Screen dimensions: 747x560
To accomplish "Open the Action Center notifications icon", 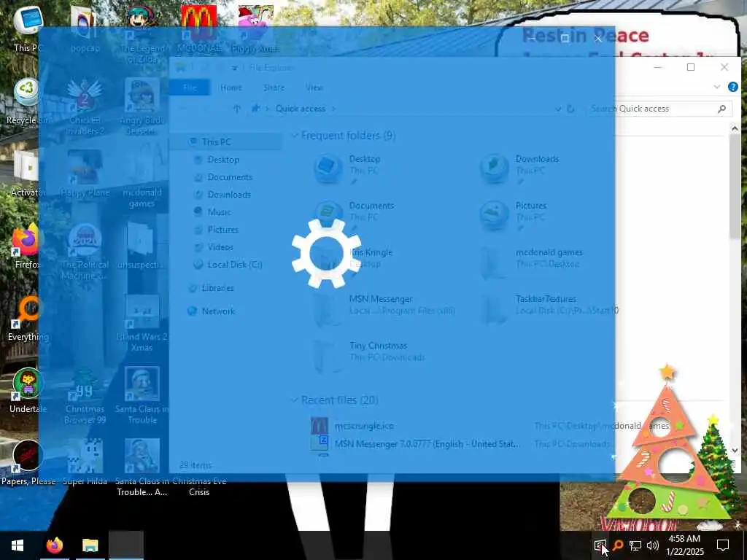I will 723,545.
